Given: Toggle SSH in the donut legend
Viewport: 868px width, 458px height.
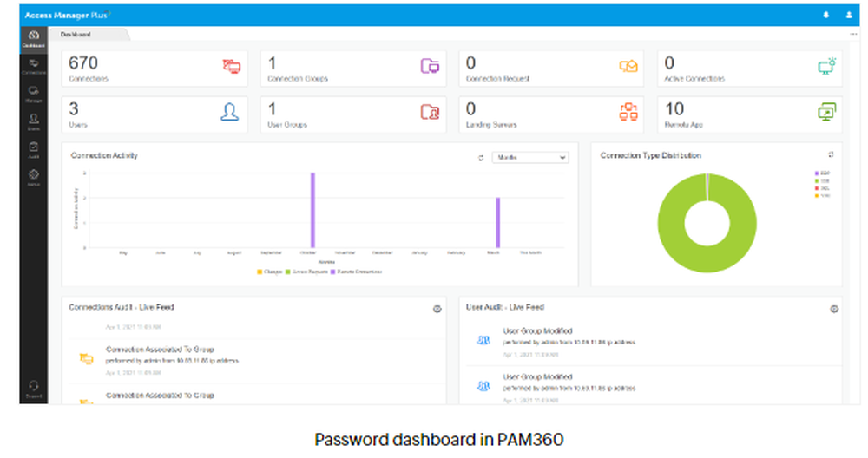Looking at the screenshot, I should 822,181.
